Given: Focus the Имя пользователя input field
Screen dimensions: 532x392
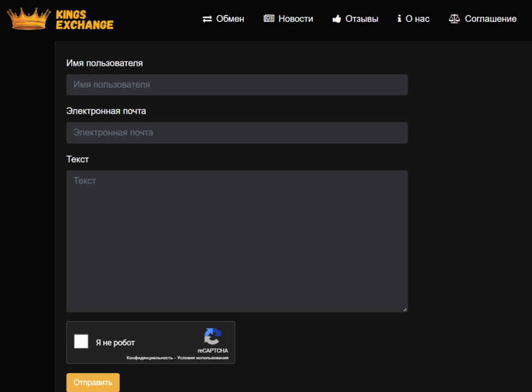Looking at the screenshot, I should coord(237,85).
